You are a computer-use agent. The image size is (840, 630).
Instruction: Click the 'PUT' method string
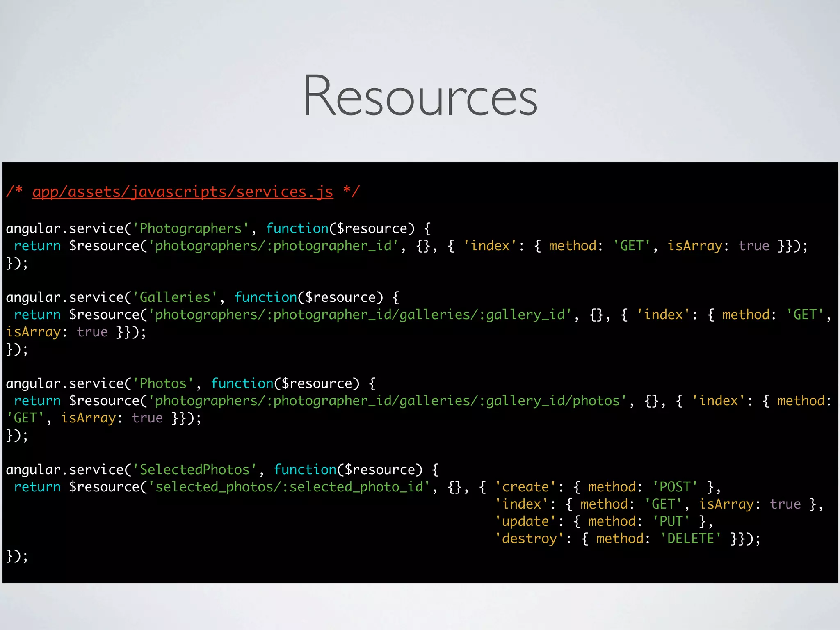[x=671, y=521]
